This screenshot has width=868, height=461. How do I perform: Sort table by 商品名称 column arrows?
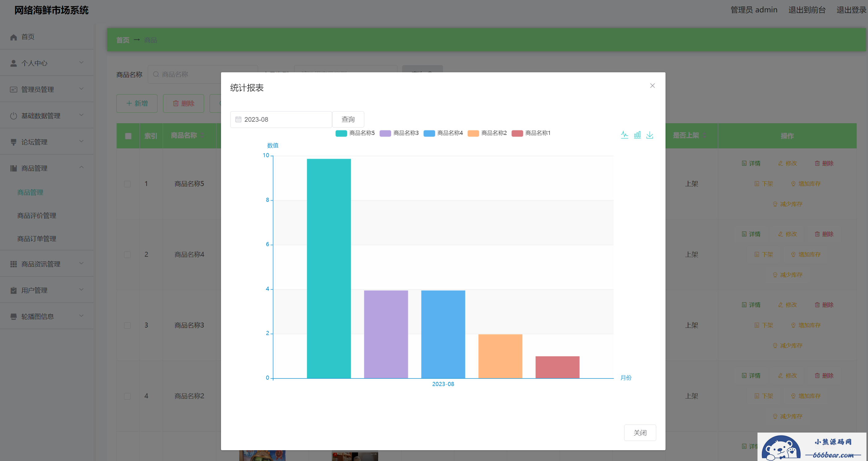tap(202, 136)
